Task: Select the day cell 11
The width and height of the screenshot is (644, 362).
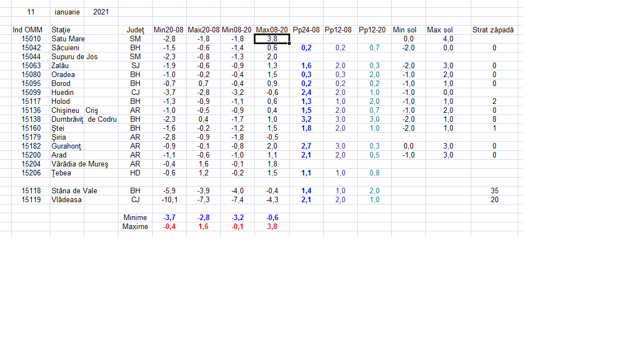Action: tap(31, 12)
